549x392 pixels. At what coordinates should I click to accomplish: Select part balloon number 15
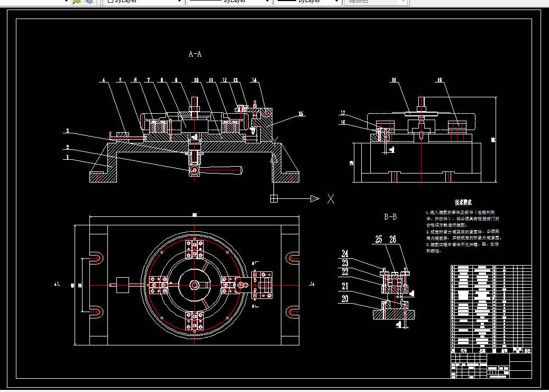[x=301, y=114]
